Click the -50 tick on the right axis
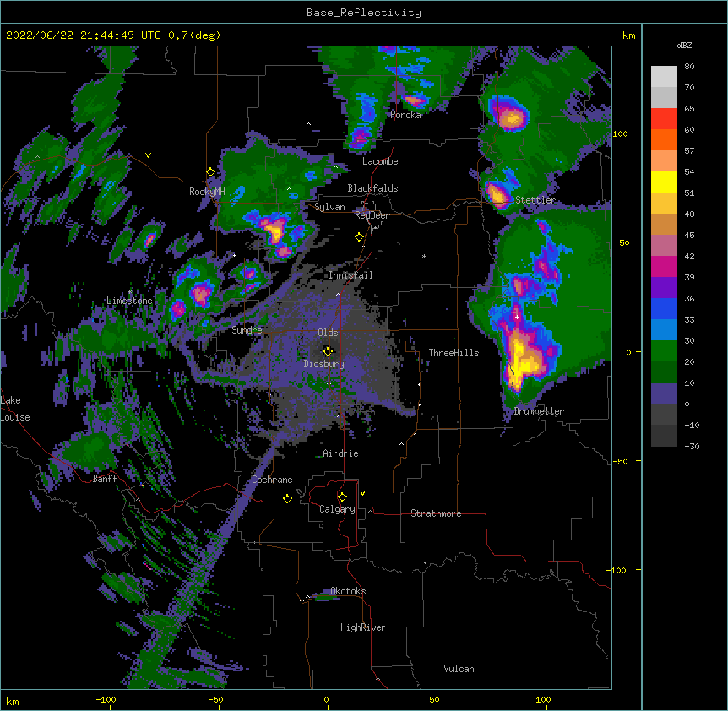The width and height of the screenshot is (728, 711). [x=620, y=461]
